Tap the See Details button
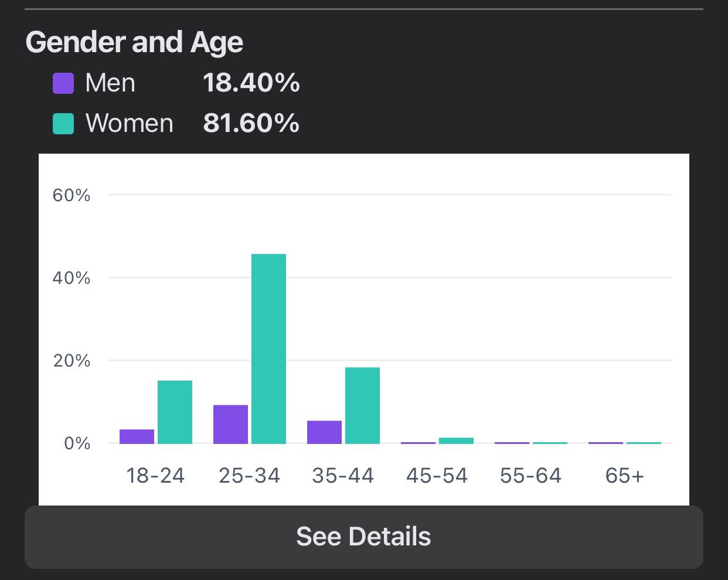728x580 pixels. (363, 537)
